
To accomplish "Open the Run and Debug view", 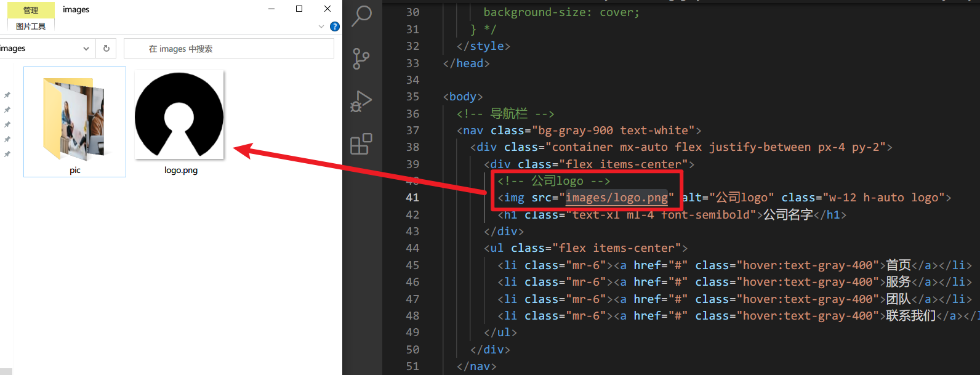I will (x=361, y=102).
